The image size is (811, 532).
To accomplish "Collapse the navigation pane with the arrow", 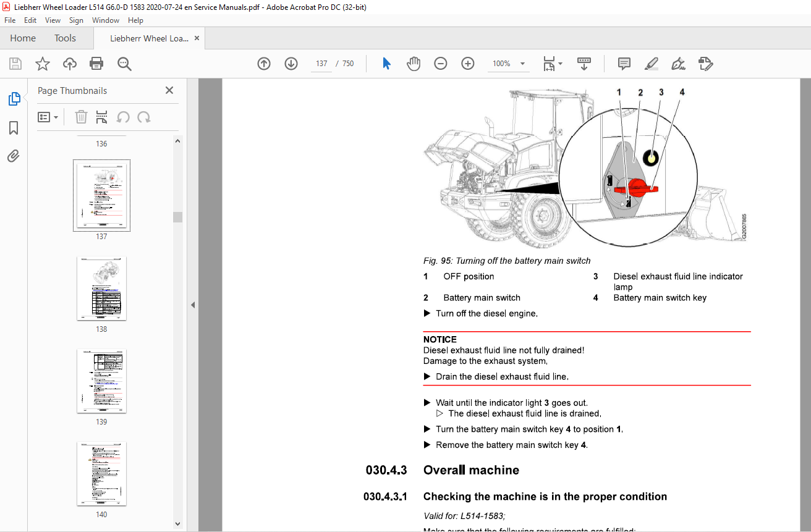I will [x=192, y=305].
